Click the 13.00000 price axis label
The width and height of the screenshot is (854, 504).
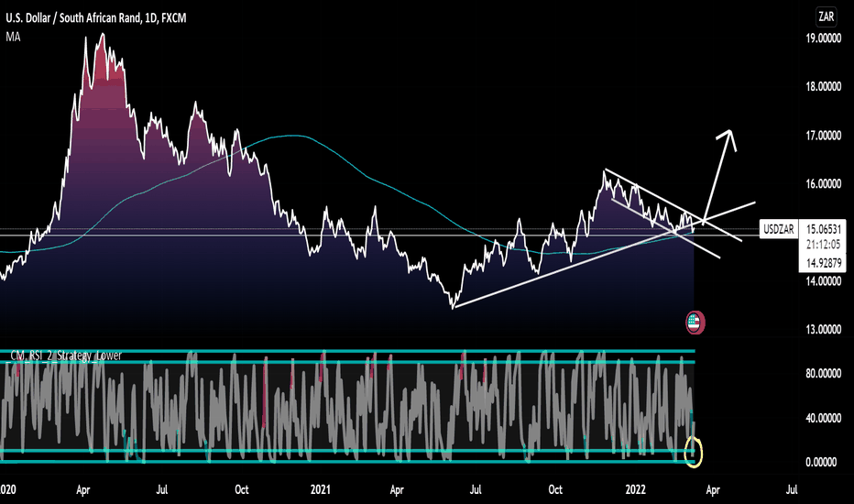tap(824, 330)
